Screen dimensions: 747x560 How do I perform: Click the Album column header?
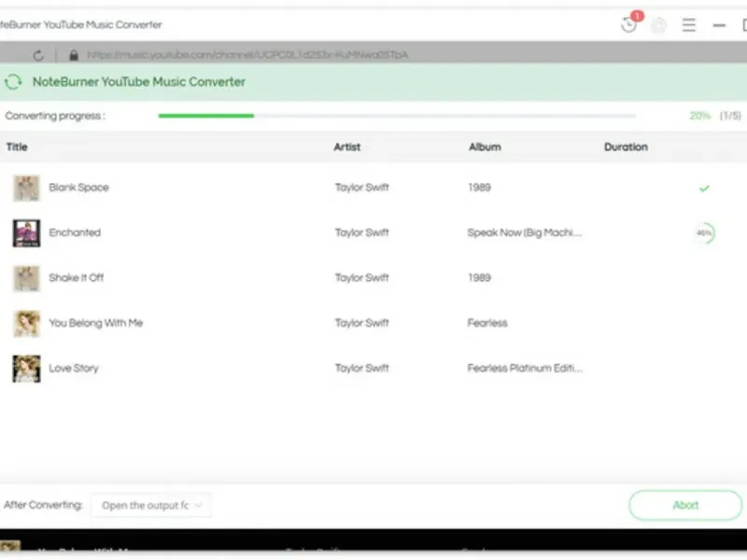coord(485,147)
